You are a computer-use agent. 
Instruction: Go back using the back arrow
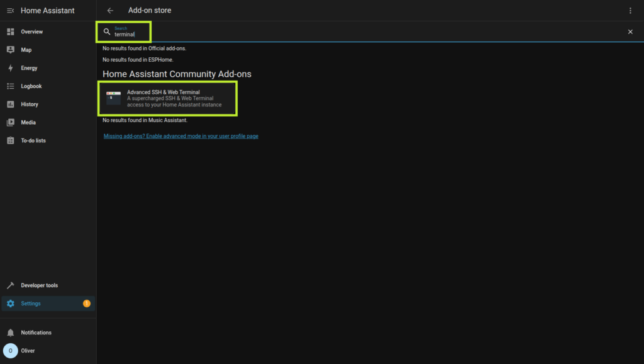[110, 11]
